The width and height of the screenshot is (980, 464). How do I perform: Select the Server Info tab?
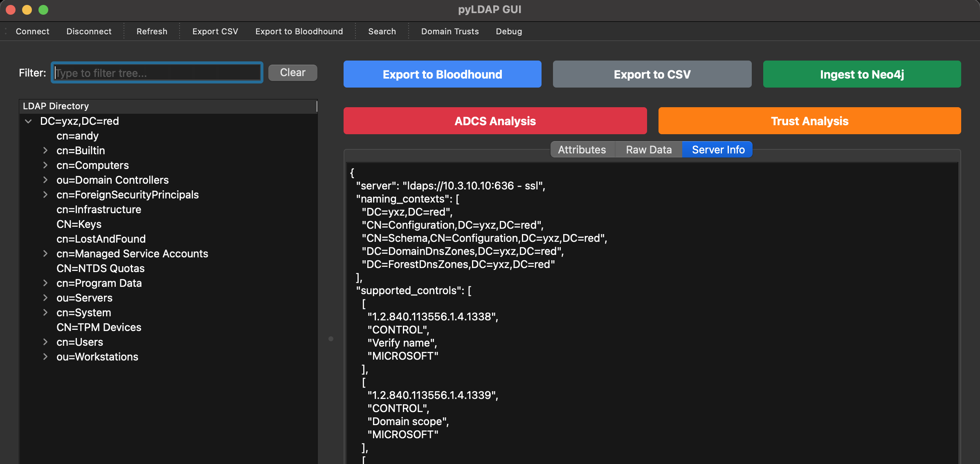718,150
